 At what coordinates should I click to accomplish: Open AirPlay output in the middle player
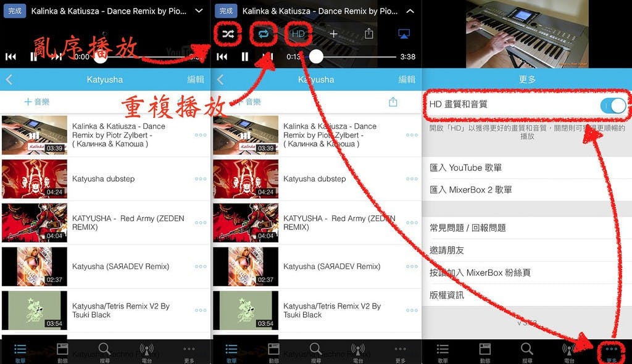(404, 34)
